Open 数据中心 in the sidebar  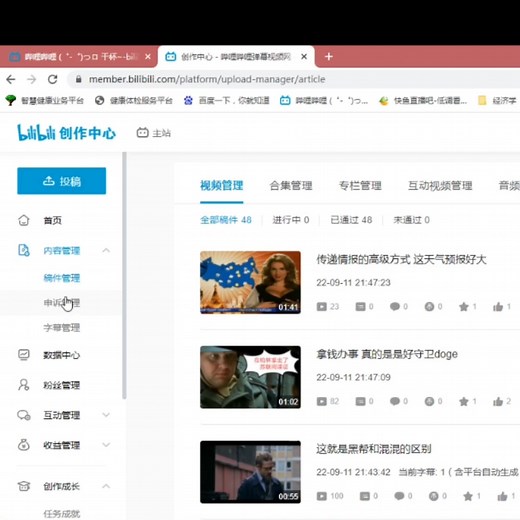tap(62, 355)
